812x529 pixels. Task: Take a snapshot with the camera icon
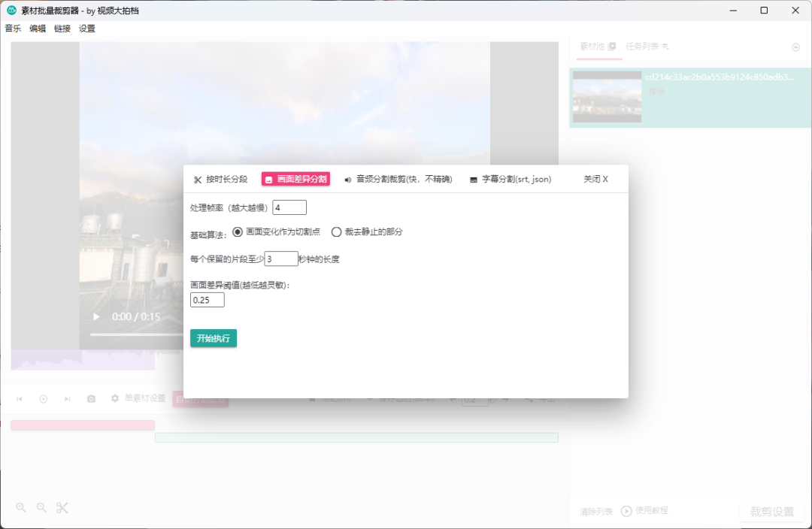pos(91,398)
